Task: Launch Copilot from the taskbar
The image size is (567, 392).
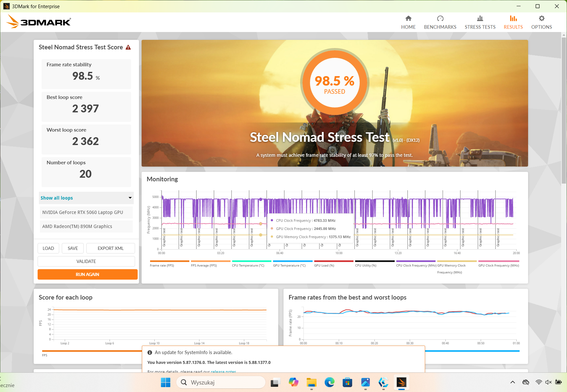Action: coord(293,382)
